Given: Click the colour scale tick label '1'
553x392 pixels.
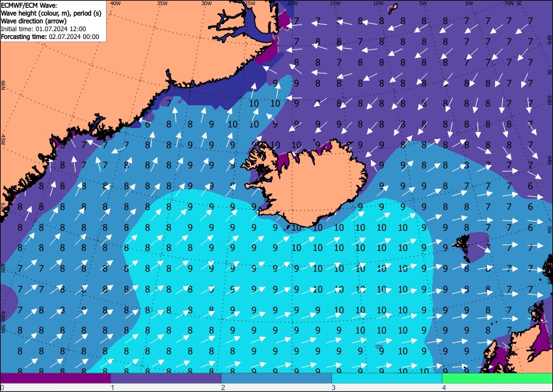Looking at the screenshot, I should coord(113,387).
